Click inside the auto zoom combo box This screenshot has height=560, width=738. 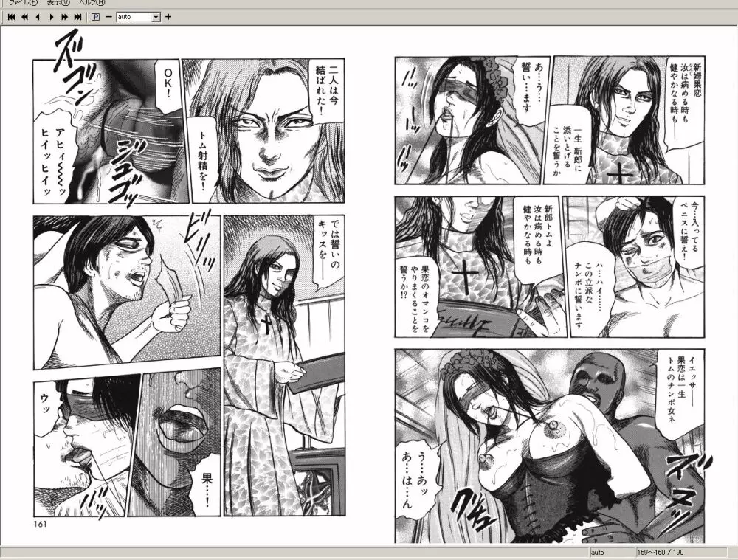point(133,16)
